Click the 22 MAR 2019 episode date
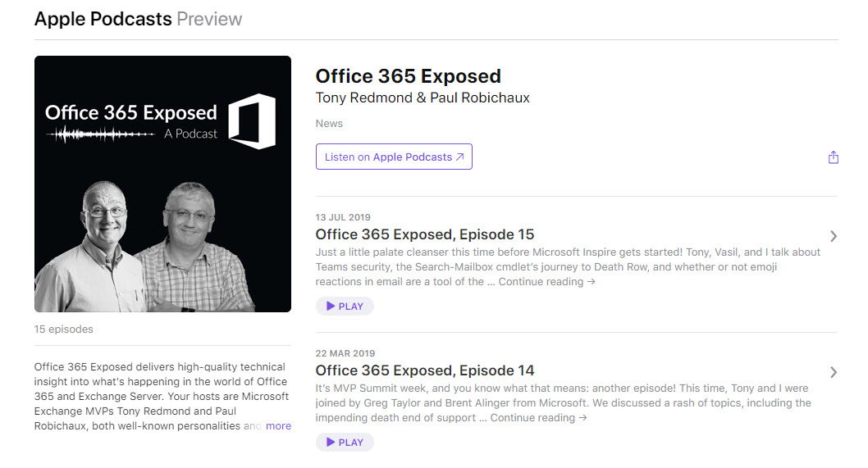The height and width of the screenshot is (468, 868). click(x=345, y=353)
